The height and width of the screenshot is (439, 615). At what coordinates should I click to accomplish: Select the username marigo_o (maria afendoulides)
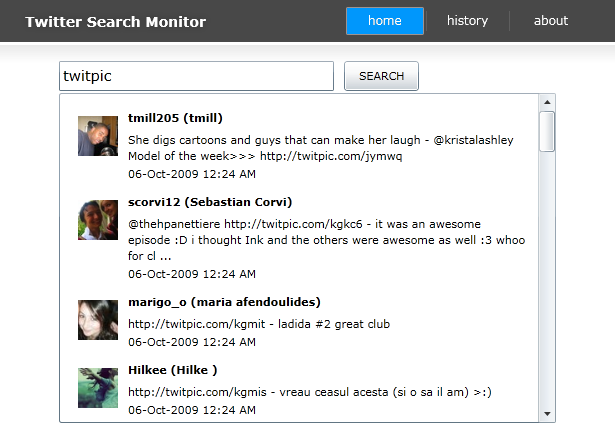[224, 302]
